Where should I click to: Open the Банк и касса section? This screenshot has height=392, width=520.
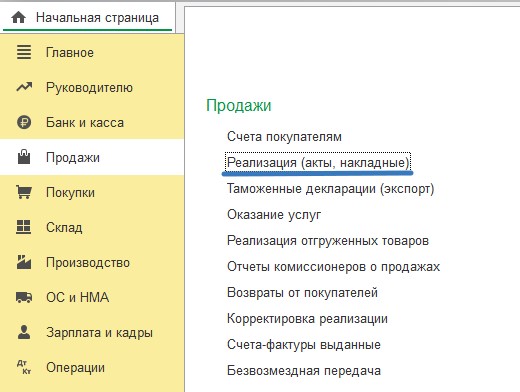pyautogui.click(x=92, y=122)
